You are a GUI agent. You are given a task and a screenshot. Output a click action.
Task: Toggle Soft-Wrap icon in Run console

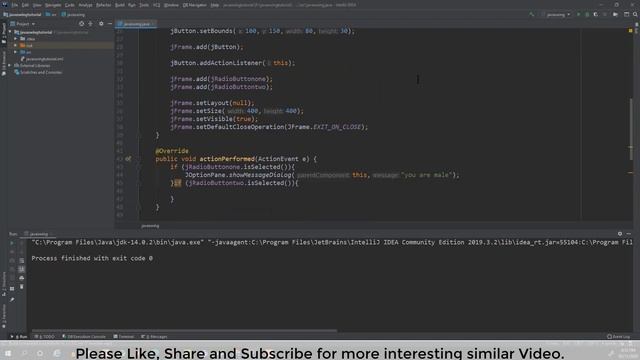click(x=22, y=260)
